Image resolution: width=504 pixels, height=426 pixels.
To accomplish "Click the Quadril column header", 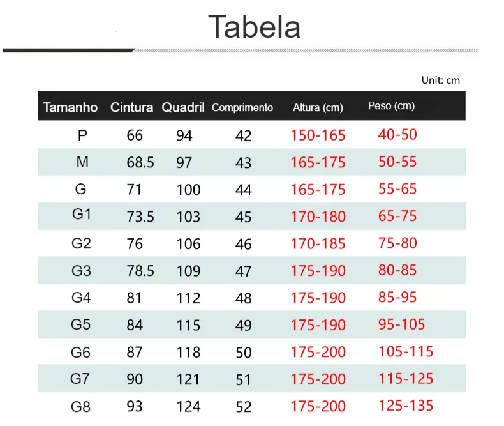I will [183, 107].
